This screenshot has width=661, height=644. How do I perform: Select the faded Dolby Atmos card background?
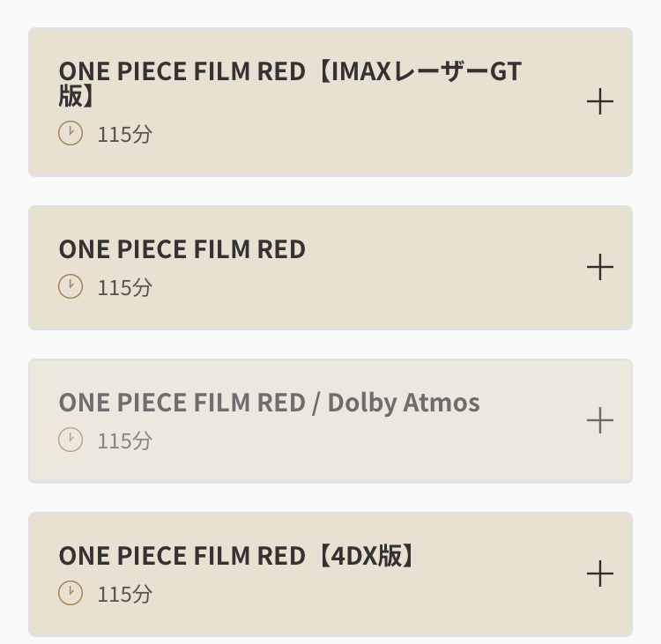(330, 421)
